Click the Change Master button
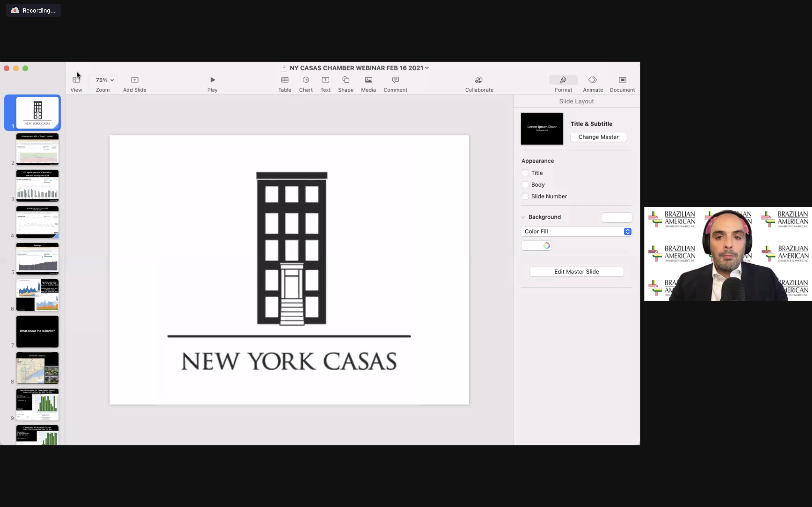The width and height of the screenshot is (812, 507). click(598, 137)
